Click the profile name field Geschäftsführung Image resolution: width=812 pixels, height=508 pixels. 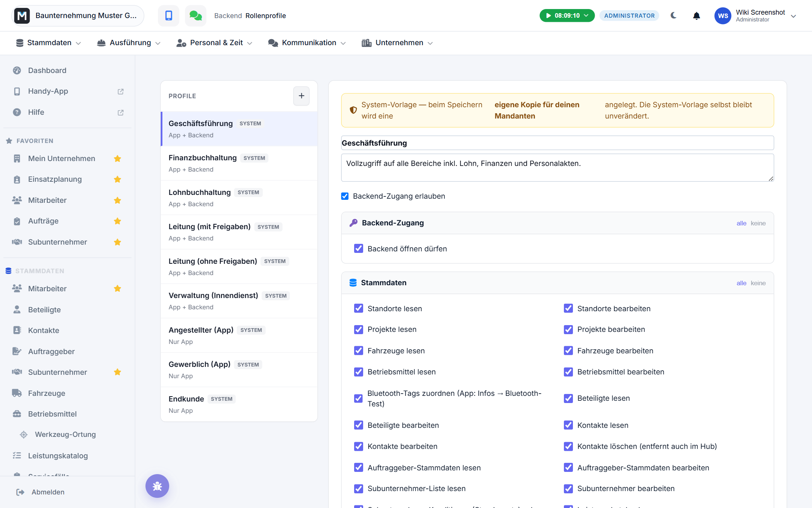[557, 143]
